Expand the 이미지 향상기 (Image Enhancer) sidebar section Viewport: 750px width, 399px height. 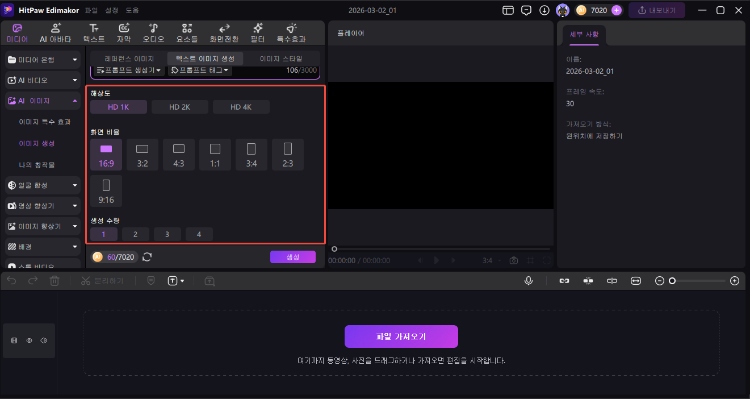pos(43,226)
